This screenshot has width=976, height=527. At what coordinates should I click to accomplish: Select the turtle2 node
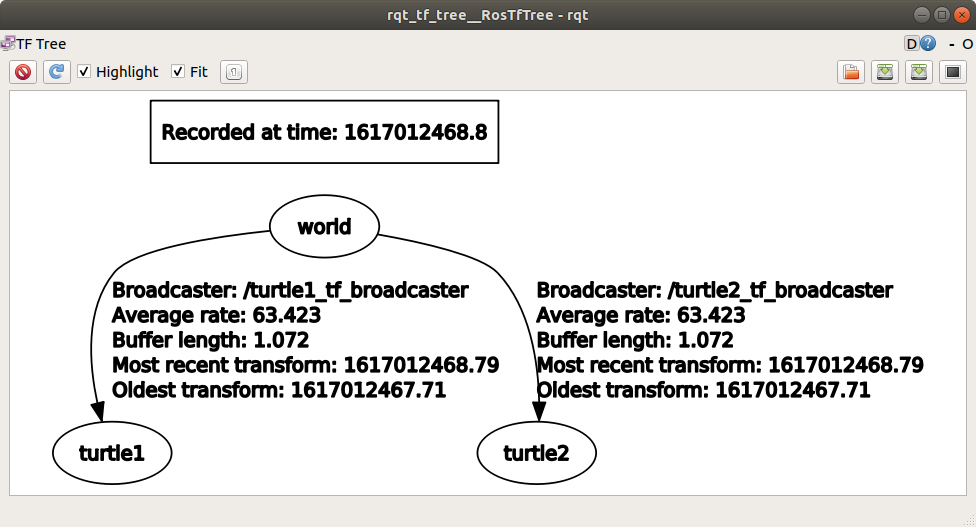pyautogui.click(x=536, y=453)
